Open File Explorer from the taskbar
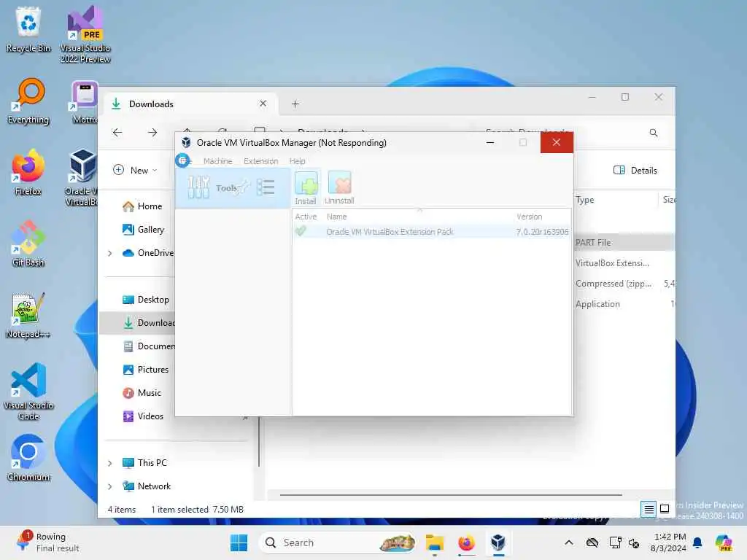 [x=435, y=542]
